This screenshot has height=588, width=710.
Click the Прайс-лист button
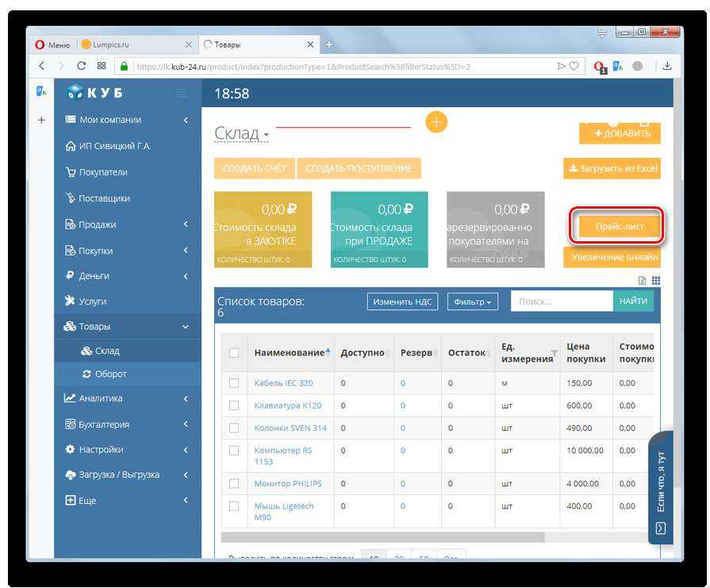pos(616,226)
